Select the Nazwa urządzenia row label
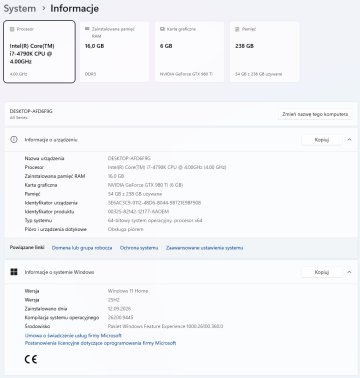This screenshot has height=378, width=360. point(44,158)
